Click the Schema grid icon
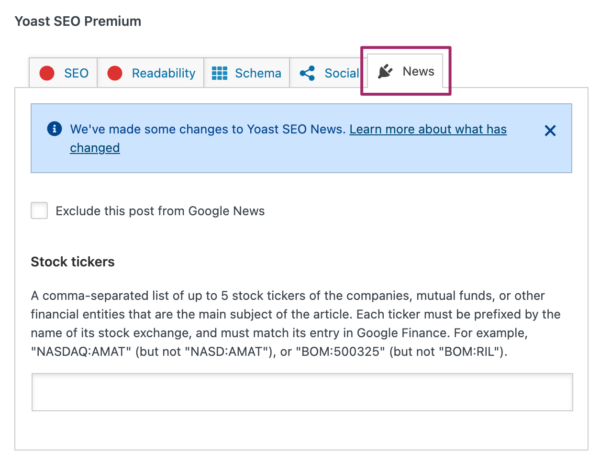The width and height of the screenshot is (600, 462). (x=219, y=73)
